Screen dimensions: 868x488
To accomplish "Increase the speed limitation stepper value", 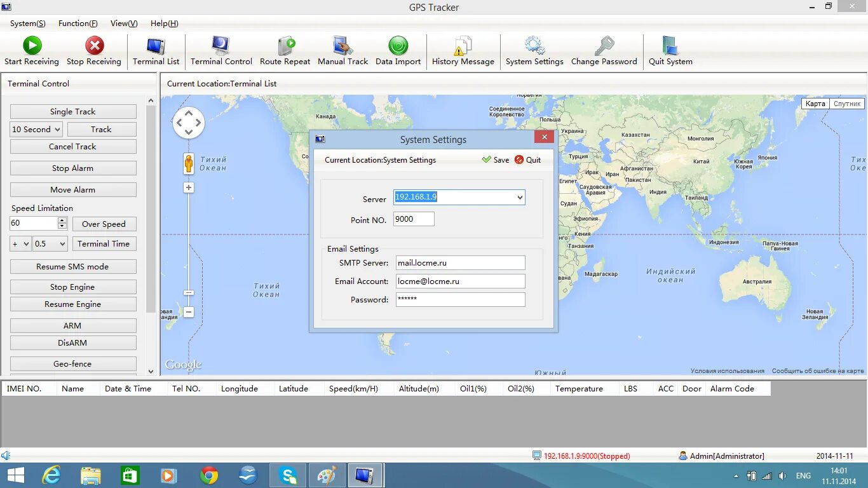I will [x=62, y=220].
